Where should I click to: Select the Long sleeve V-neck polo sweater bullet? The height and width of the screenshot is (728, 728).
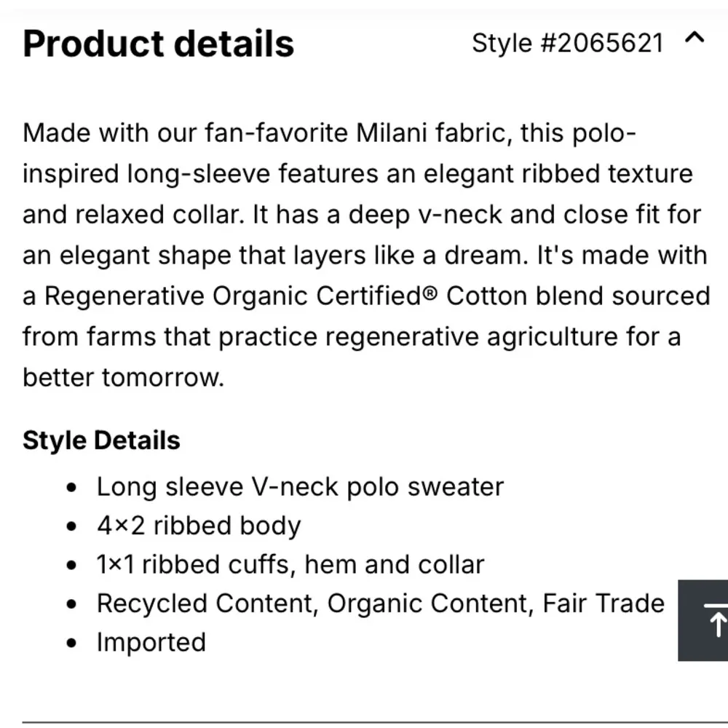[x=300, y=486]
